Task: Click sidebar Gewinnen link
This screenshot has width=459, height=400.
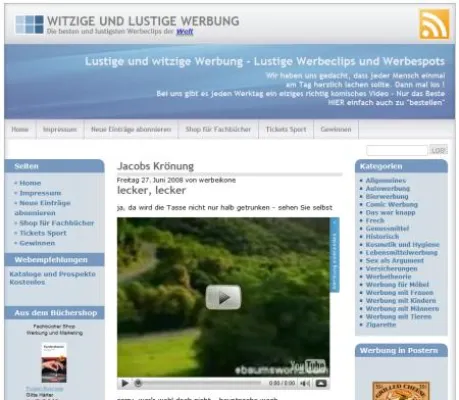Action: click(x=37, y=243)
